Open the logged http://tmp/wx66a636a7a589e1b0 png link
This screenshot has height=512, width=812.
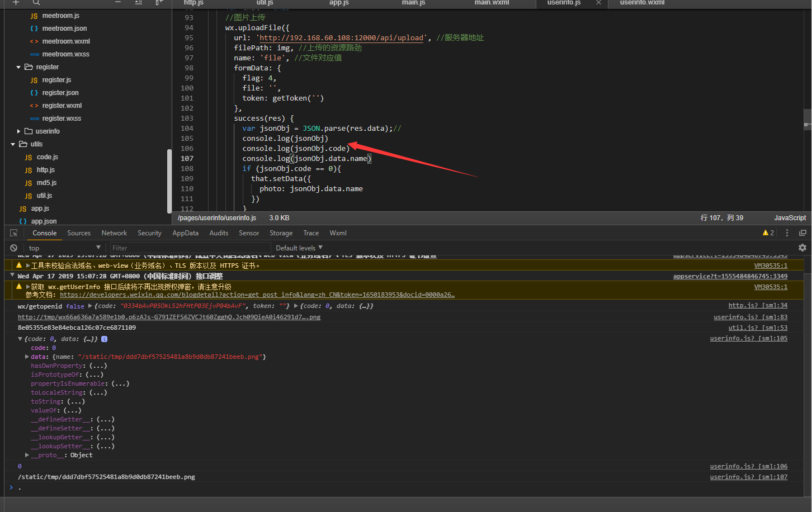click(x=169, y=317)
